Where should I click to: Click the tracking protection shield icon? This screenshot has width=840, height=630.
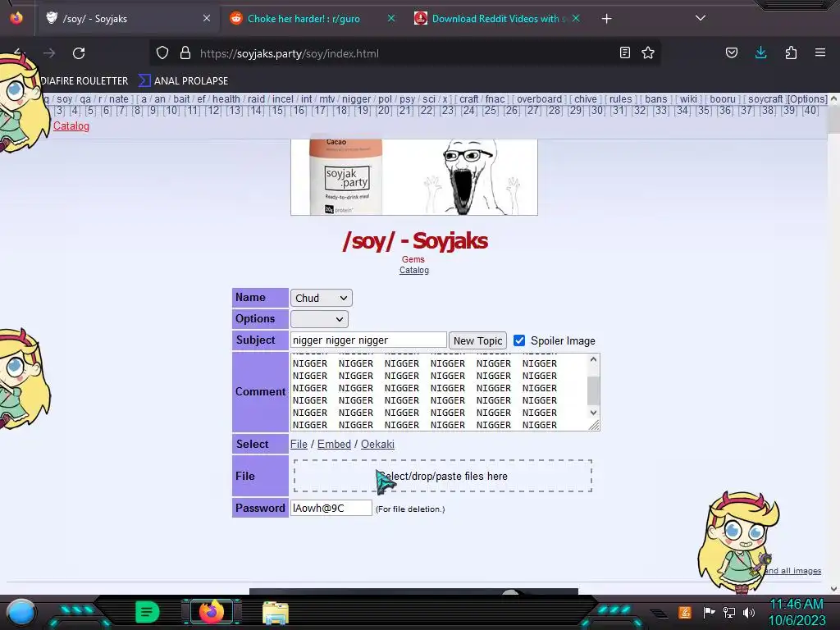point(162,53)
